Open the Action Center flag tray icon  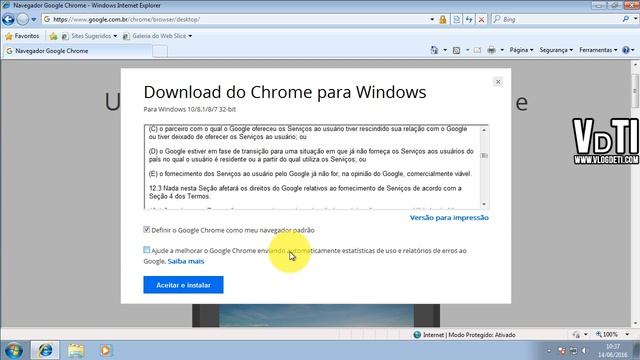tap(562, 351)
